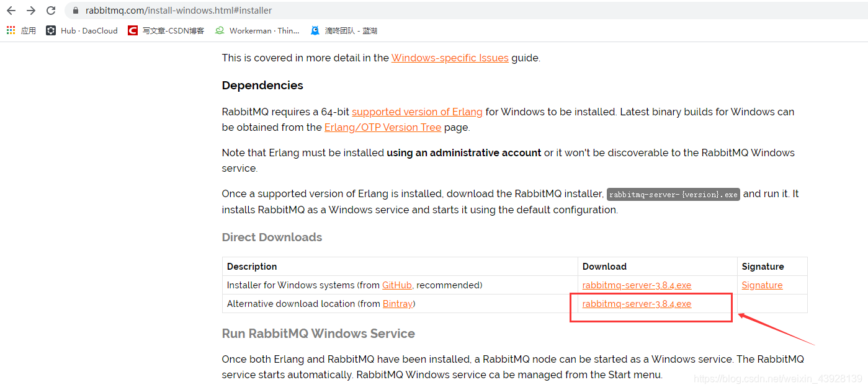The height and width of the screenshot is (390, 868).
Task: Open the supported version of Erlang link
Action: point(417,112)
